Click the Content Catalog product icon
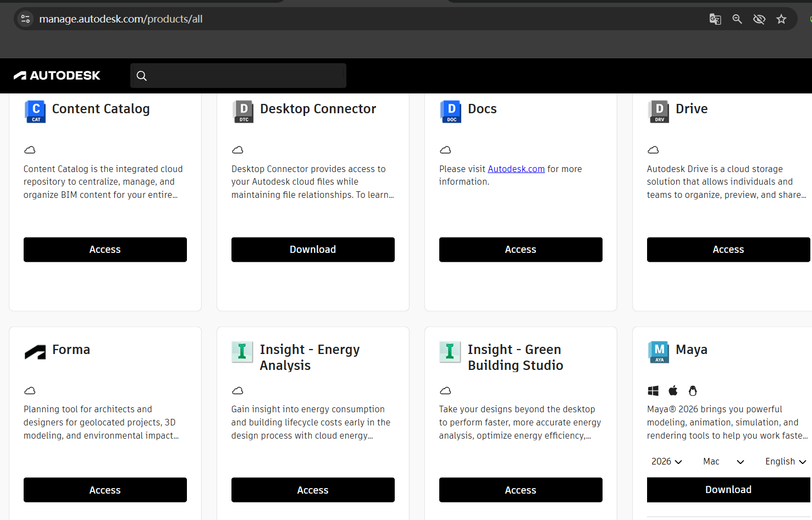 coord(35,112)
